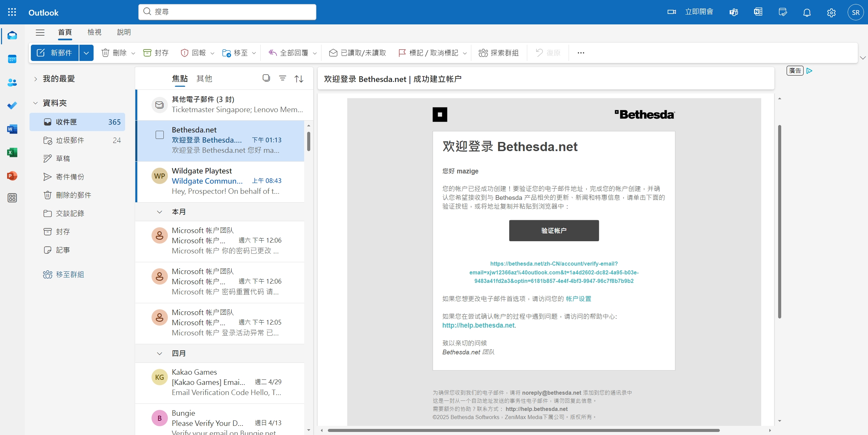Open the Calendar icon in left sidebar
Image resolution: width=868 pixels, height=435 pixels.
pyautogui.click(x=12, y=59)
